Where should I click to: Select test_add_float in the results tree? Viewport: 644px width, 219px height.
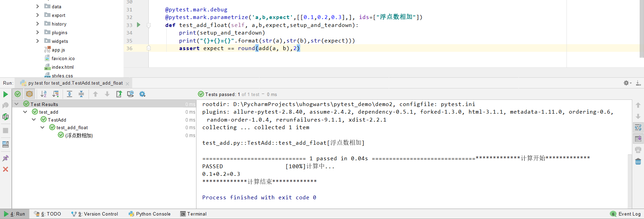pos(72,127)
